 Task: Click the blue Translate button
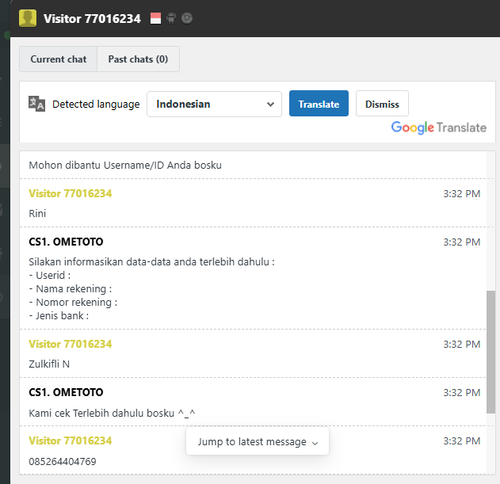319,103
